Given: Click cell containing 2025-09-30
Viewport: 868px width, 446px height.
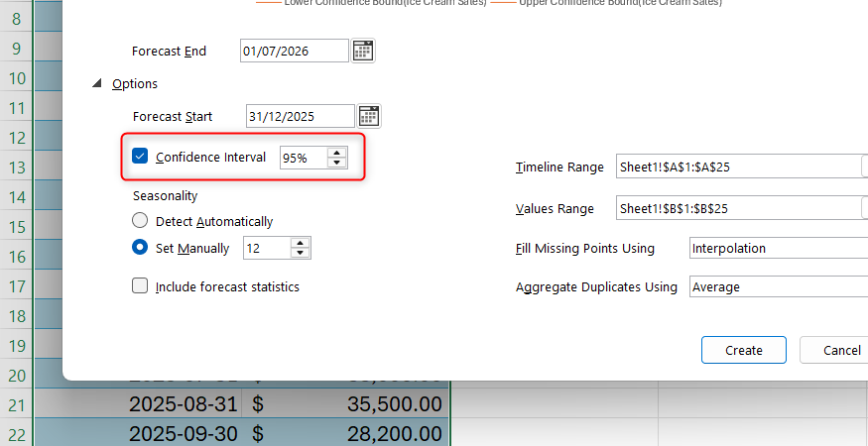Looking at the screenshot, I should [x=139, y=433].
